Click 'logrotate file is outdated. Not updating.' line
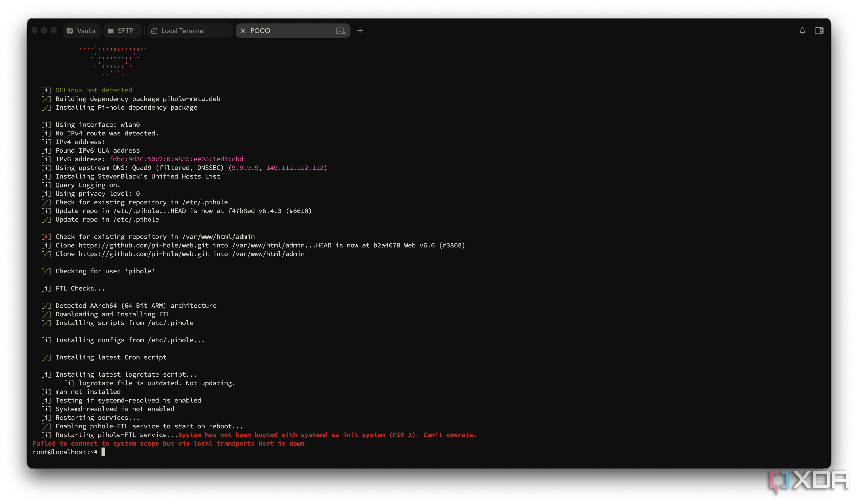858x504 pixels. click(x=149, y=383)
